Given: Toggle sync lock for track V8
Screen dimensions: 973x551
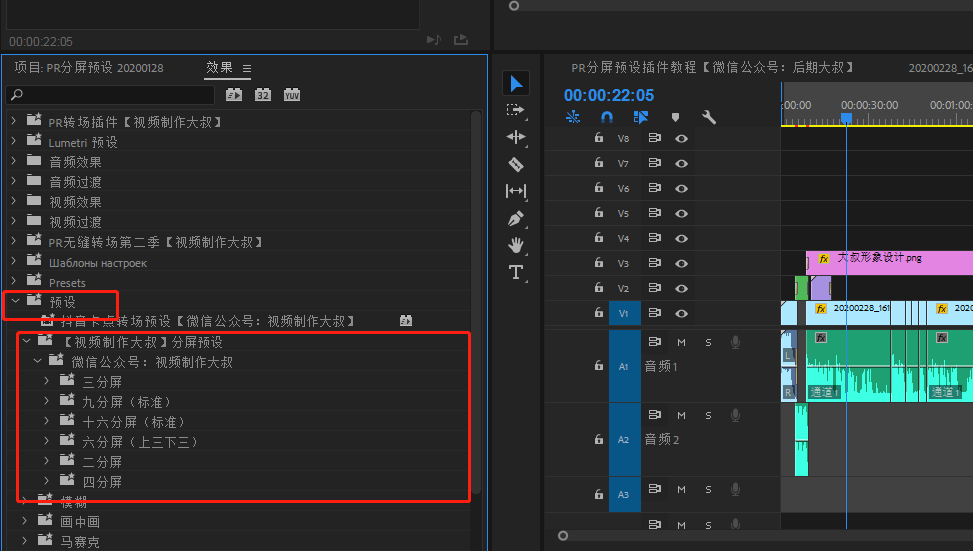Looking at the screenshot, I should coord(654,138).
